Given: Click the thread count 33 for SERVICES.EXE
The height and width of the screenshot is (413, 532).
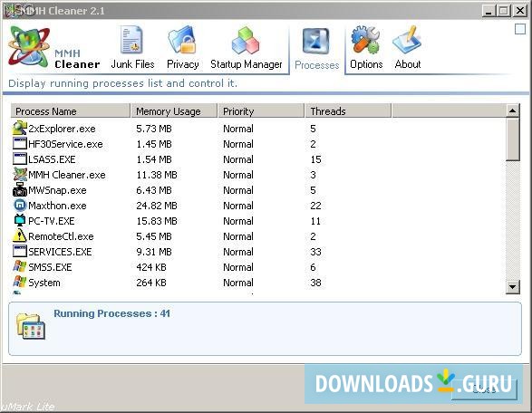Looking at the screenshot, I should coord(315,252).
